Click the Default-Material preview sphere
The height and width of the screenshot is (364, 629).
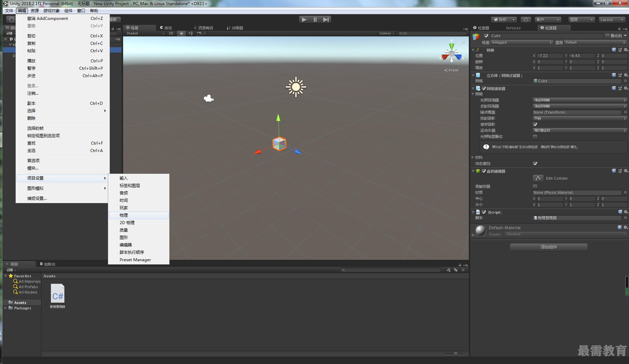tap(480, 231)
